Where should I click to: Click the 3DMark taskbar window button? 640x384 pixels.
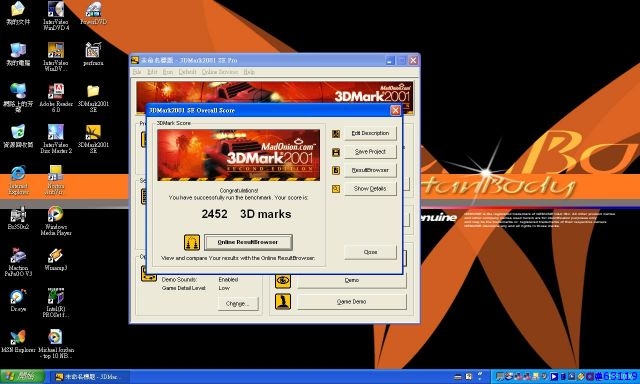click(x=91, y=377)
